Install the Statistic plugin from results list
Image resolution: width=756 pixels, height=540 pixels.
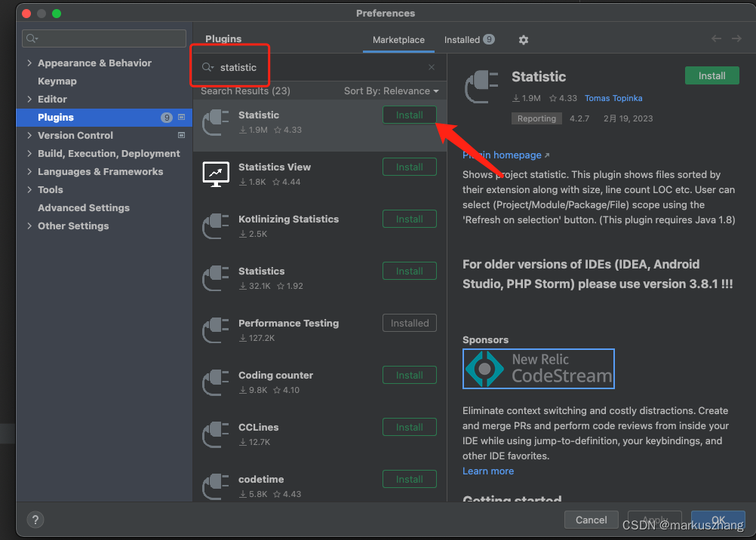(410, 115)
